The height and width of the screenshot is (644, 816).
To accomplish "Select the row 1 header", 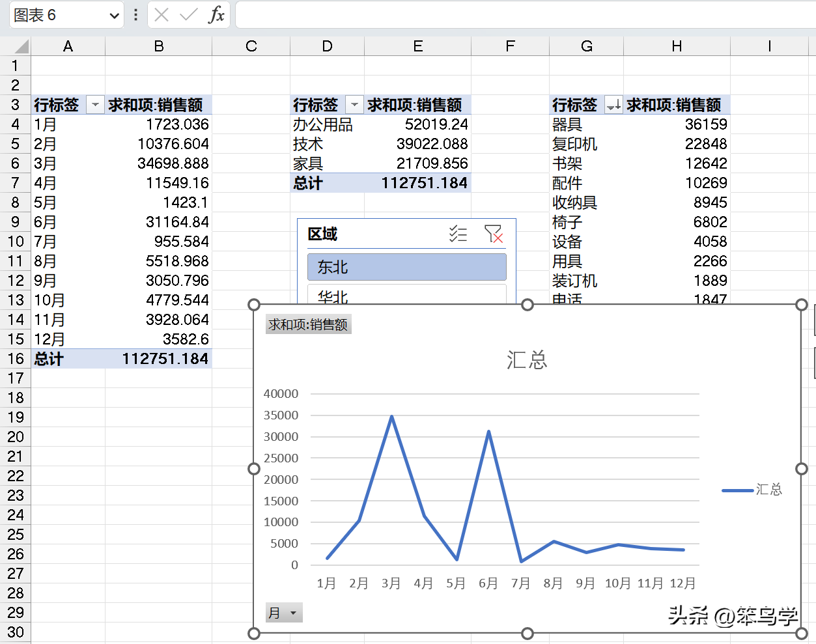I will (x=15, y=66).
